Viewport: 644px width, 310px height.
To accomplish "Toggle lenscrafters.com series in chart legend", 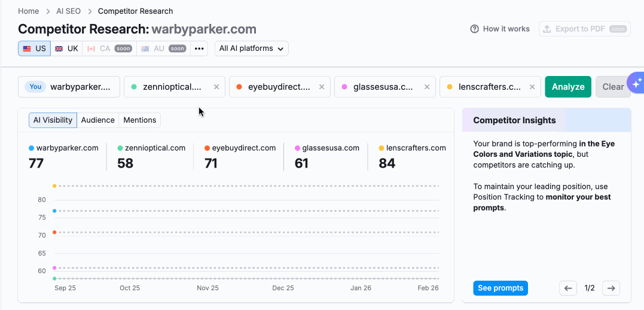I will click(413, 148).
